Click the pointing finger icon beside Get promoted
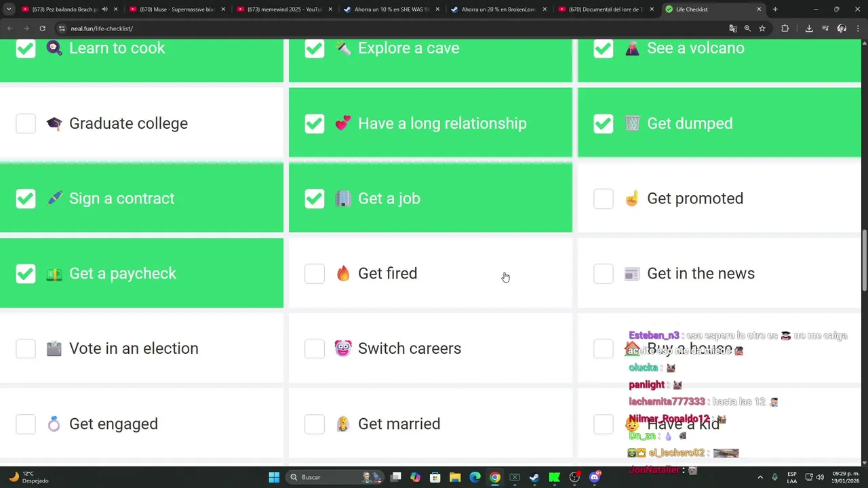The image size is (868, 488). 632,199
